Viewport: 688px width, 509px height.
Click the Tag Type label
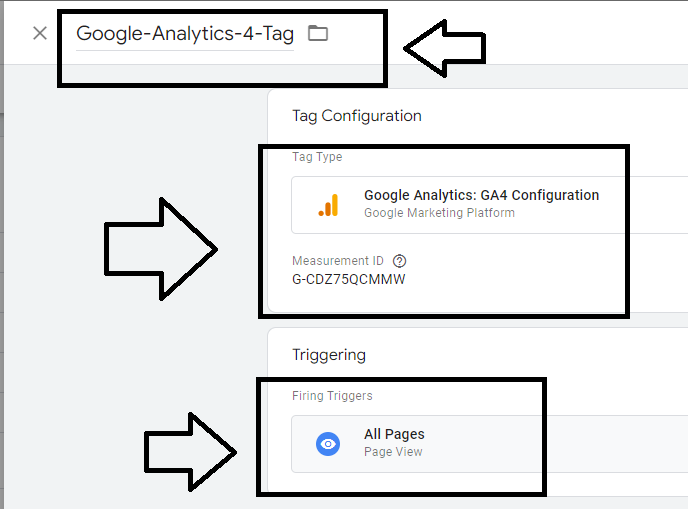[317, 157]
